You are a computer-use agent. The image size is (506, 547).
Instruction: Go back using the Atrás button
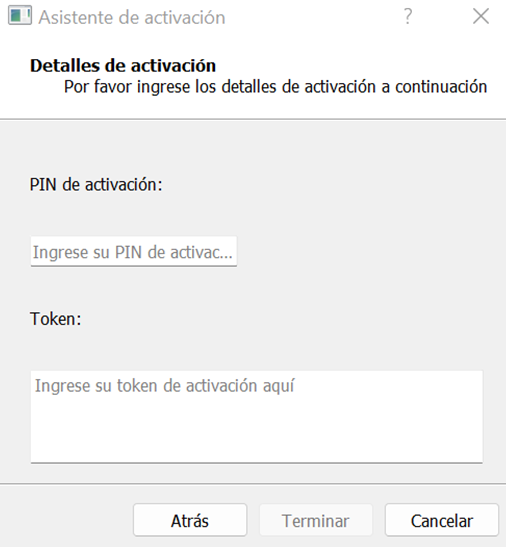190,520
